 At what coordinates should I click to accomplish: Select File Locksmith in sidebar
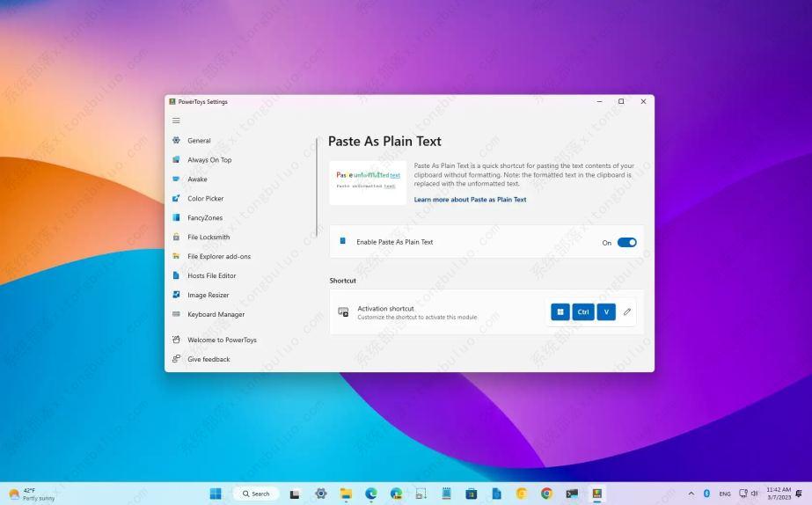pyautogui.click(x=208, y=238)
